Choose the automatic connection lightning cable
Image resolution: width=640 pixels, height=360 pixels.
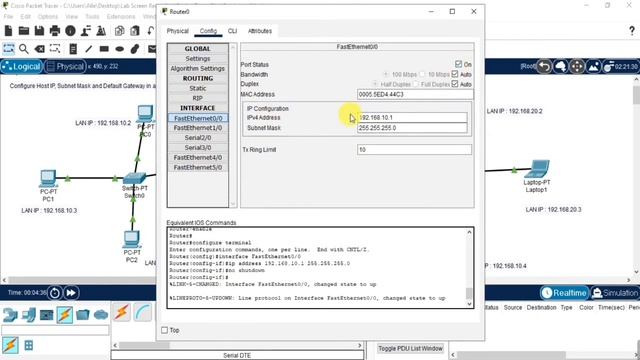pyautogui.click(x=122, y=313)
